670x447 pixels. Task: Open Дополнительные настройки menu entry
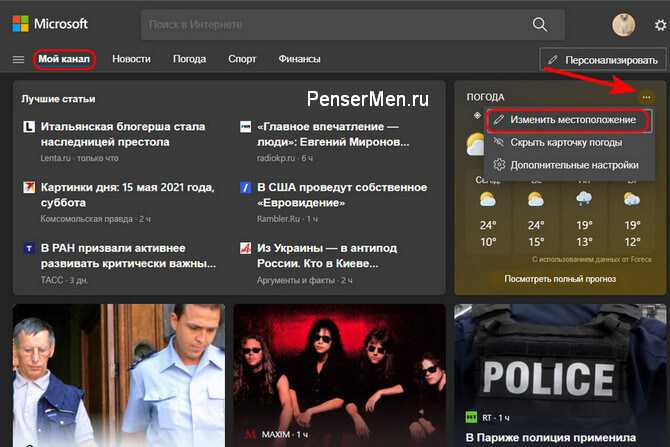click(x=569, y=165)
